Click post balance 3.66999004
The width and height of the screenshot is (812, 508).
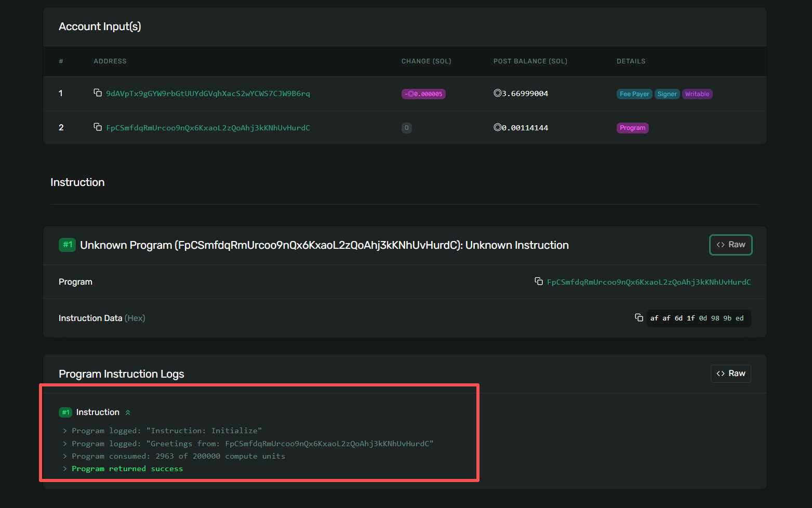(x=521, y=93)
